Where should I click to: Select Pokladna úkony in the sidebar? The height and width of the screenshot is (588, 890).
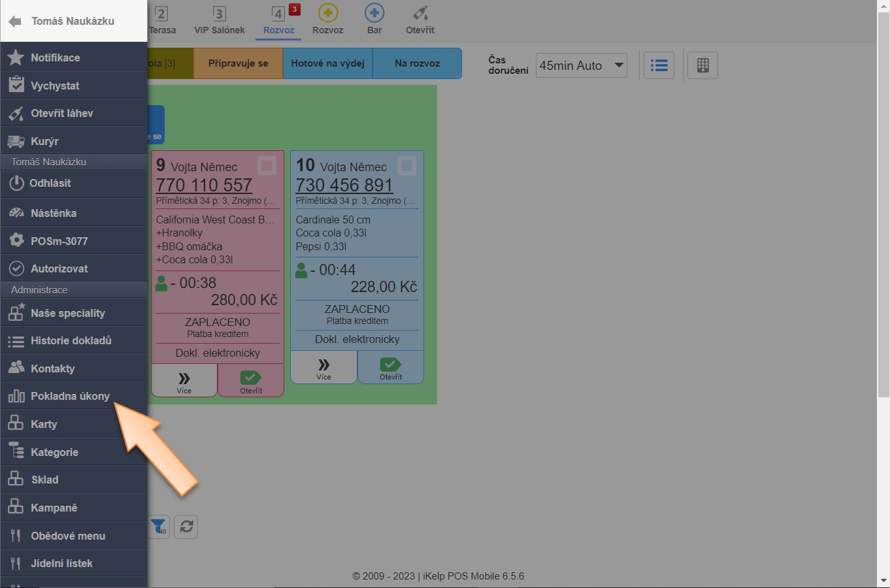[70, 396]
